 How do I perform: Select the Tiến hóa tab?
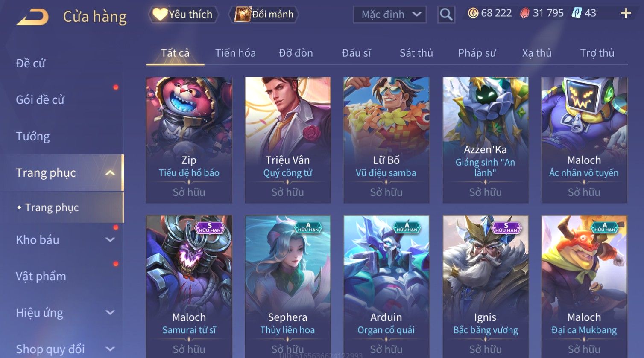click(x=235, y=53)
